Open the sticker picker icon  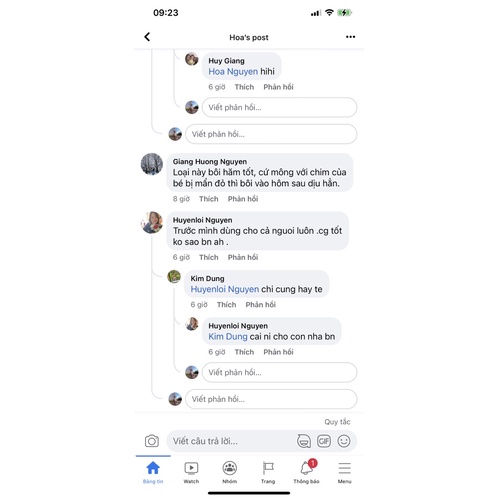point(304,441)
